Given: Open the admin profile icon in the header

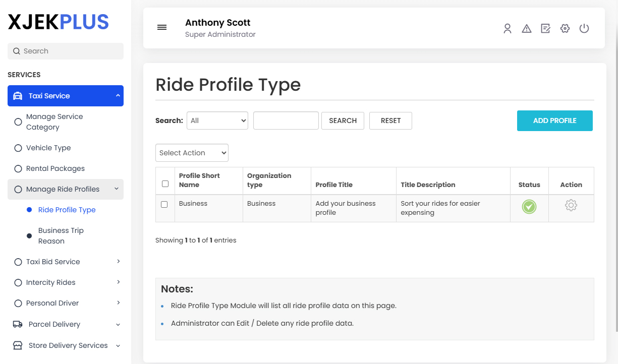Looking at the screenshot, I should pyautogui.click(x=507, y=28).
